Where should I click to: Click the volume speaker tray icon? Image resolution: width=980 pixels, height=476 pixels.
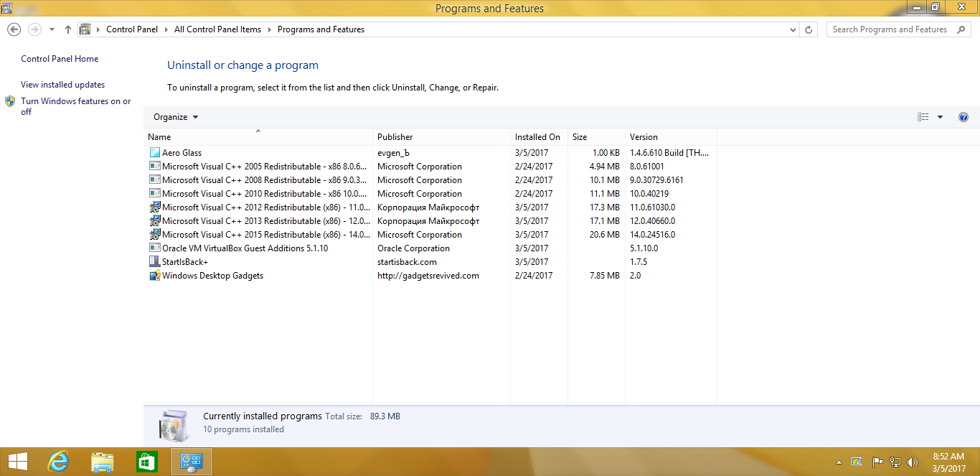click(x=913, y=462)
